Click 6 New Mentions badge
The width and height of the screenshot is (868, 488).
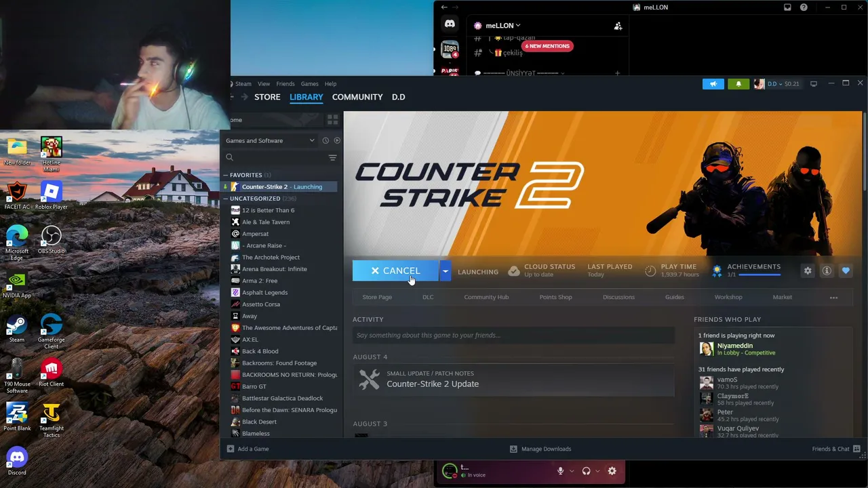547,46
